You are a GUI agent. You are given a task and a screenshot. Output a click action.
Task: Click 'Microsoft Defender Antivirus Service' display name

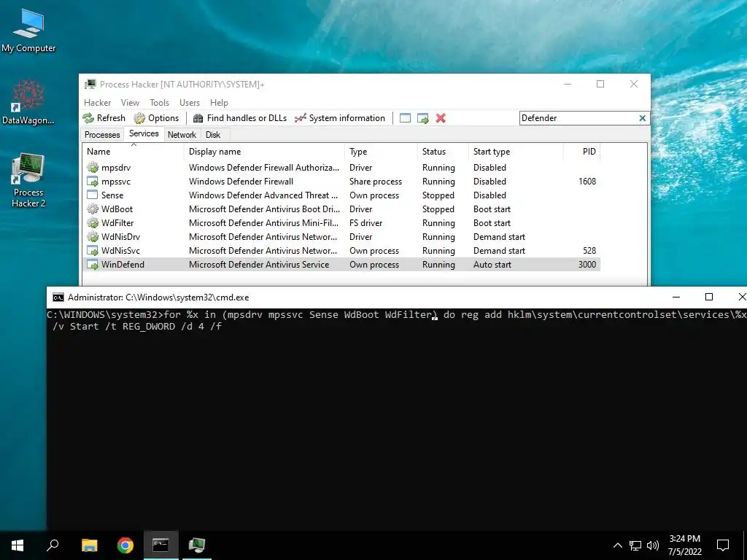point(259,264)
